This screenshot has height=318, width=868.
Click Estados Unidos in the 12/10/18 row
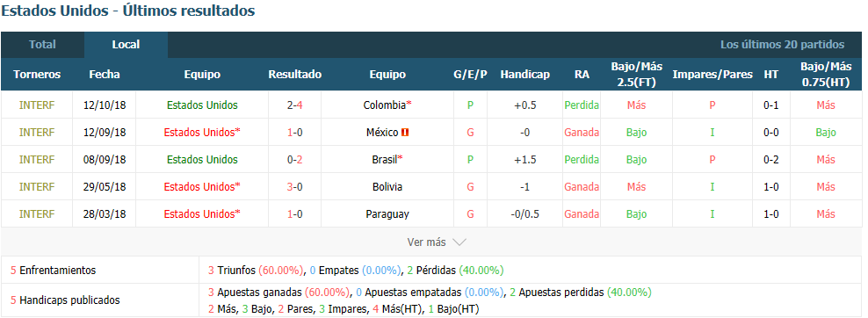[x=202, y=105]
